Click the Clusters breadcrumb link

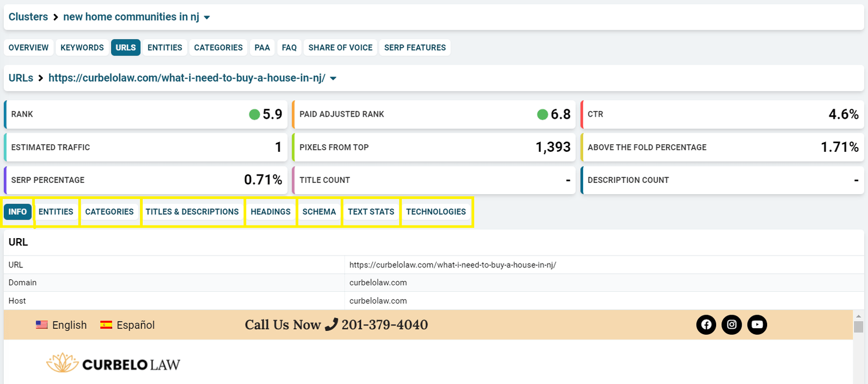[x=28, y=17]
